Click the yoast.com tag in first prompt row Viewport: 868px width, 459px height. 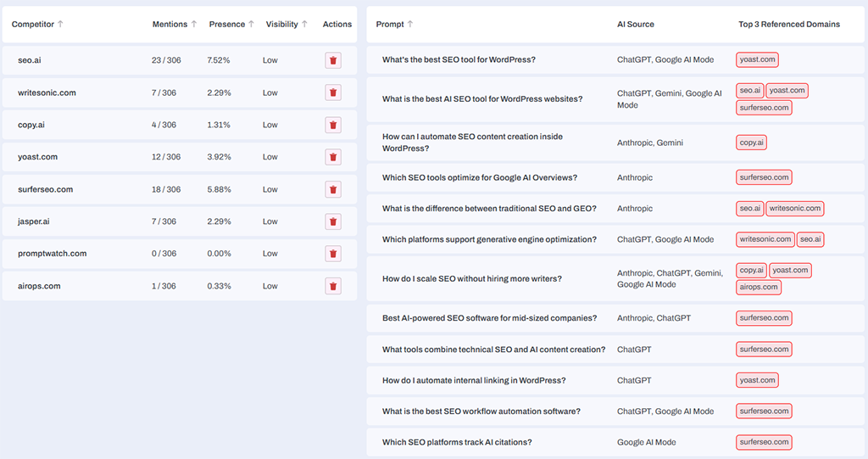pos(757,60)
